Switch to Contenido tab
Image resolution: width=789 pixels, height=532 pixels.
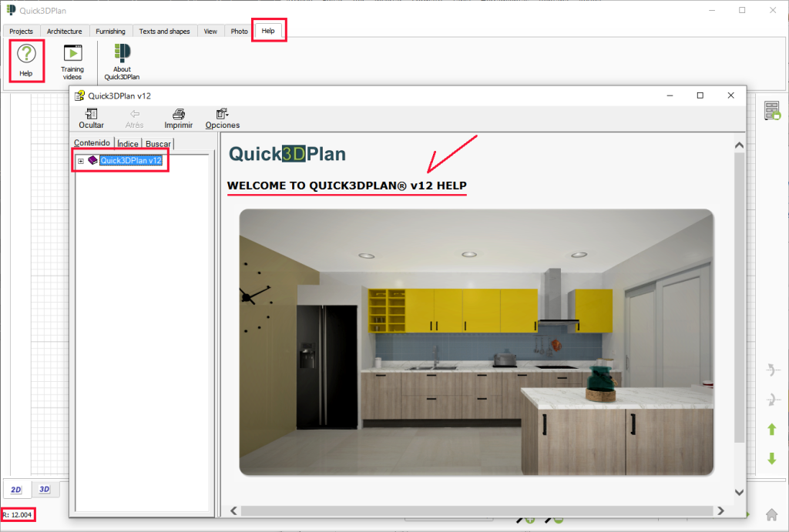pyautogui.click(x=92, y=142)
